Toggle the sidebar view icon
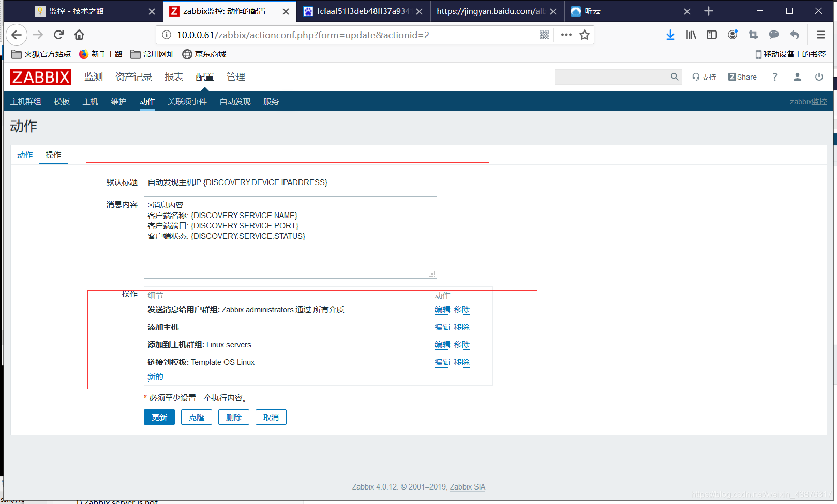Image resolution: width=837 pixels, height=504 pixels. pos(712,35)
